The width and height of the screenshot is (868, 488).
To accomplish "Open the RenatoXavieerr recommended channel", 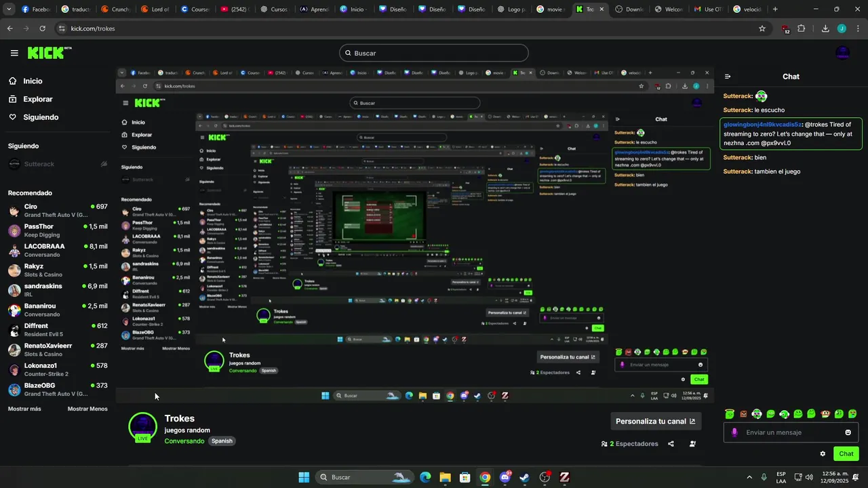I will click(58, 350).
